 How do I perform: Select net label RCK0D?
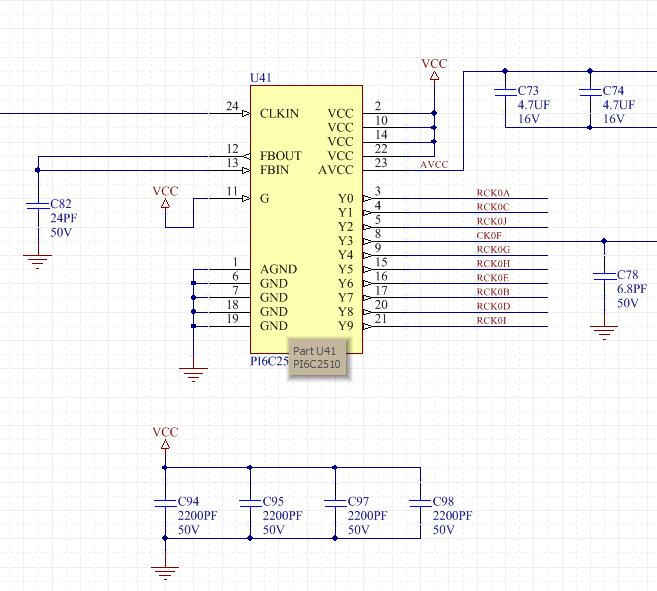[x=493, y=306]
